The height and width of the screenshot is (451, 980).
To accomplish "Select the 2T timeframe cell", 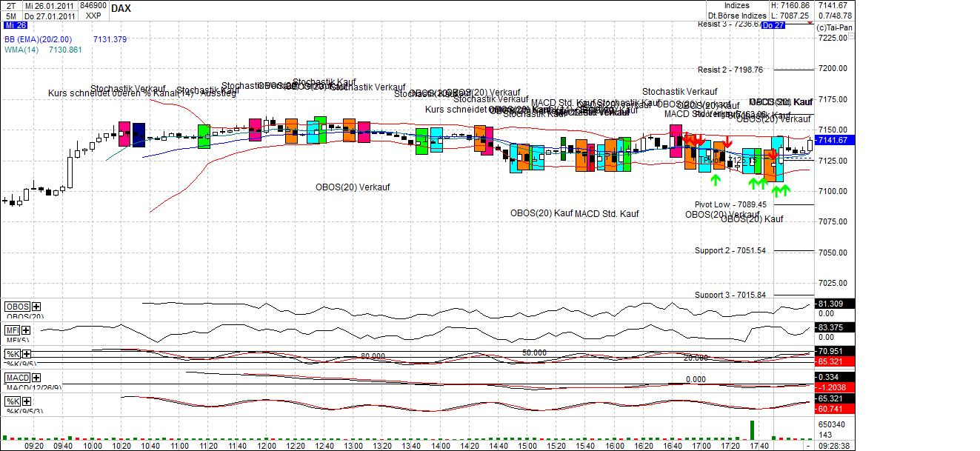I will 10,6.
